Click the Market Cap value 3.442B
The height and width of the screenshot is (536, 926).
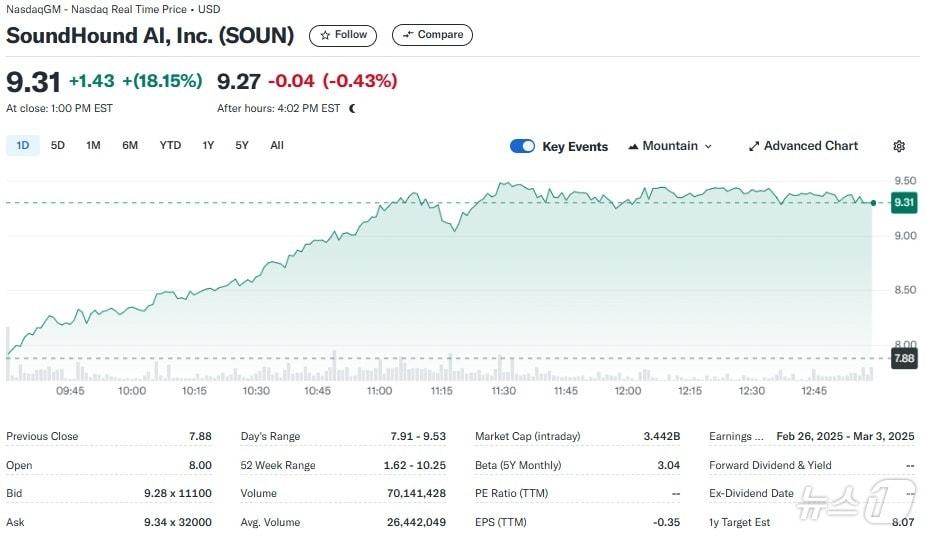coord(661,436)
